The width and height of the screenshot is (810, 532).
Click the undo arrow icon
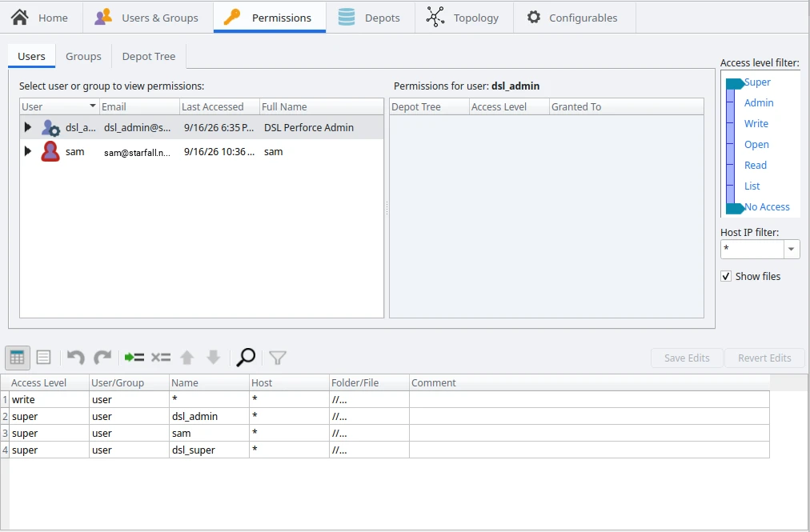coord(76,358)
